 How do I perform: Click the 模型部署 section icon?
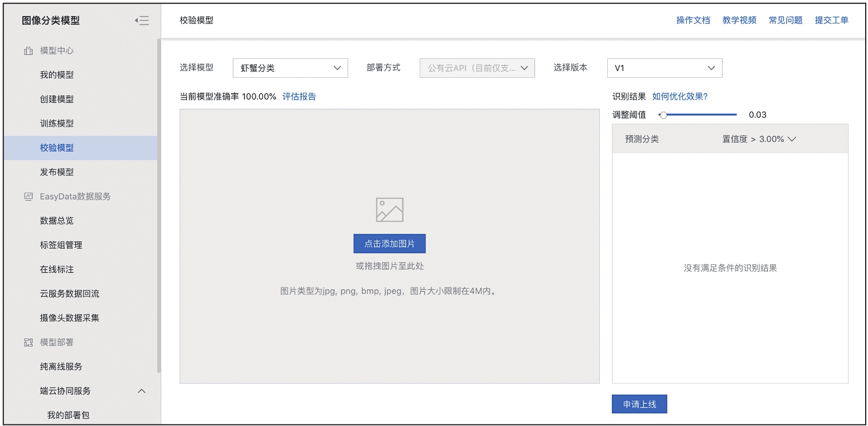[28, 342]
